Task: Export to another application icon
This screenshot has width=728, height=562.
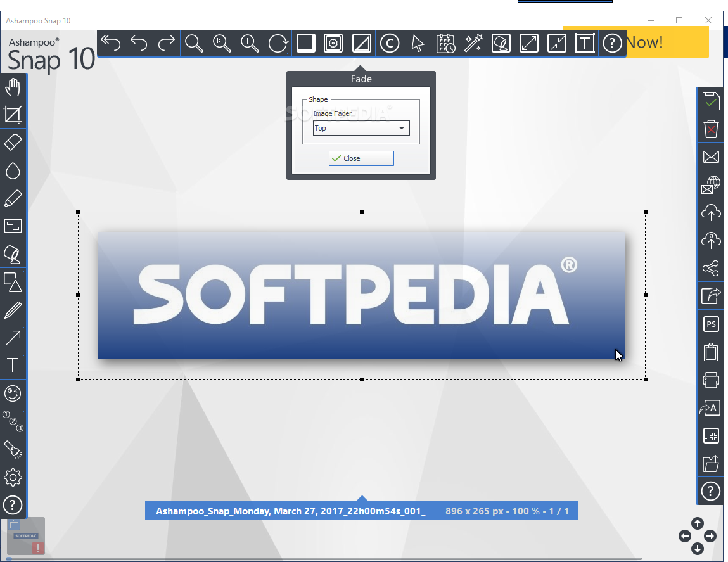Action: tap(711, 296)
